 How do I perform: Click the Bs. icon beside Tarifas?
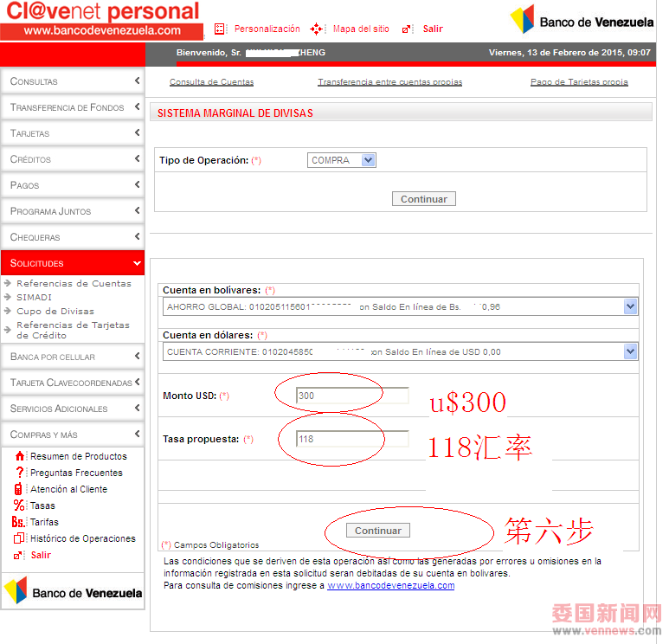(17, 522)
